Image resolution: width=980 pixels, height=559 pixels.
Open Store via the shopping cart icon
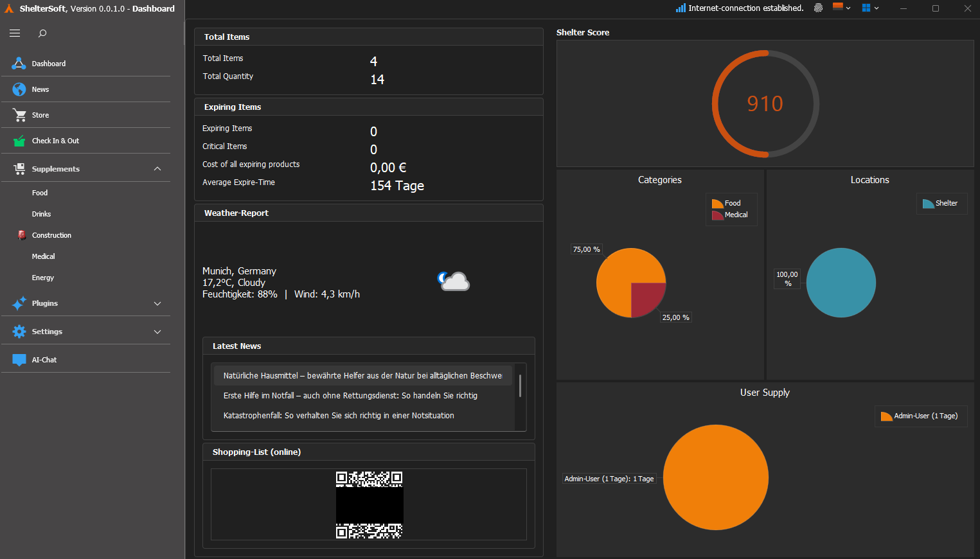point(19,115)
